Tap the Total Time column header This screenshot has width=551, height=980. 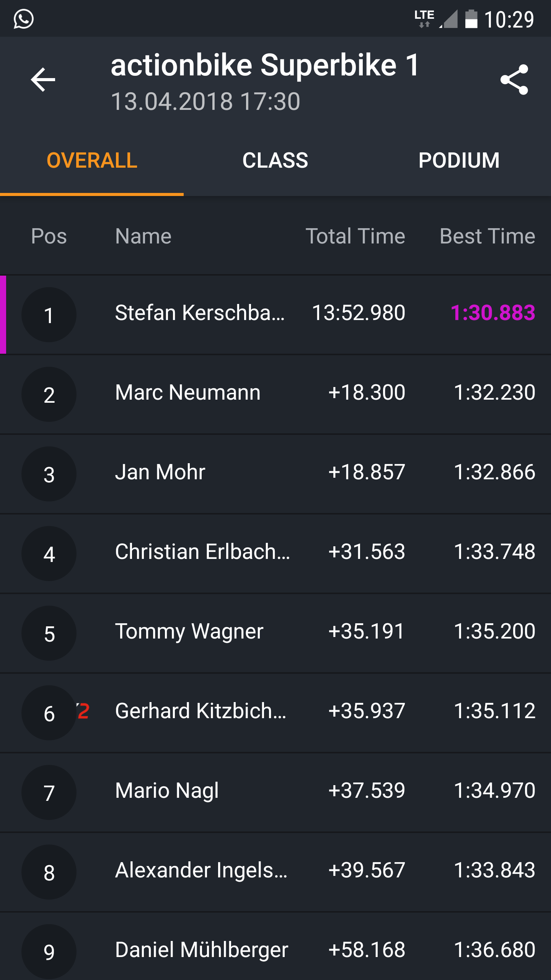(x=355, y=236)
